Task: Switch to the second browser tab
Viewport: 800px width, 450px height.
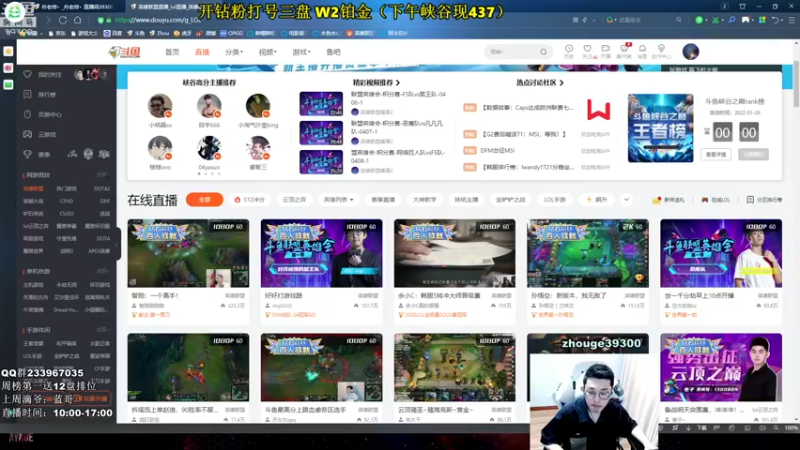Action: [168, 7]
